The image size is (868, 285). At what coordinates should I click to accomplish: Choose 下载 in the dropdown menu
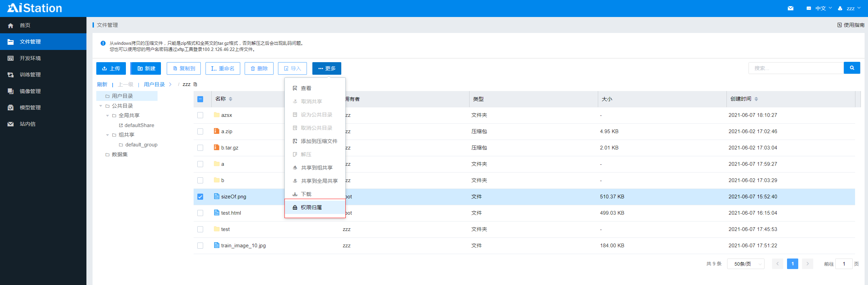(306, 194)
